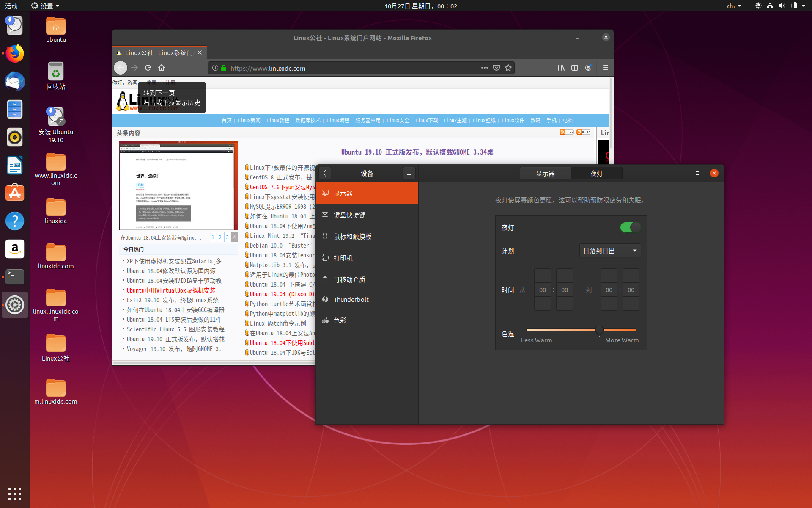Open Ubuntu Software from the dock
This screenshot has height=508, width=812.
pyautogui.click(x=15, y=193)
